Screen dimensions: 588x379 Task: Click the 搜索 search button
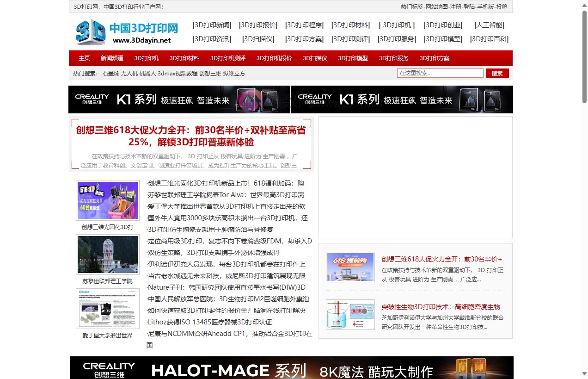(x=496, y=73)
